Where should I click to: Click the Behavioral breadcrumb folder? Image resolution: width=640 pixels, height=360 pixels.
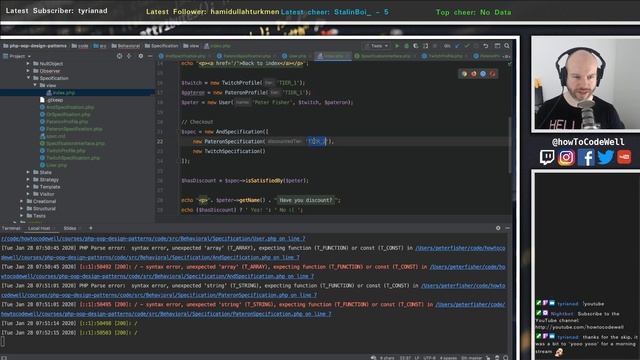(126, 46)
